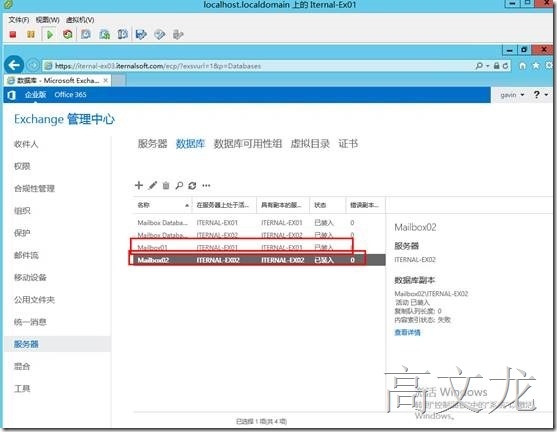Click the browser forward arrow
The image size is (557, 432).
(x=33, y=65)
